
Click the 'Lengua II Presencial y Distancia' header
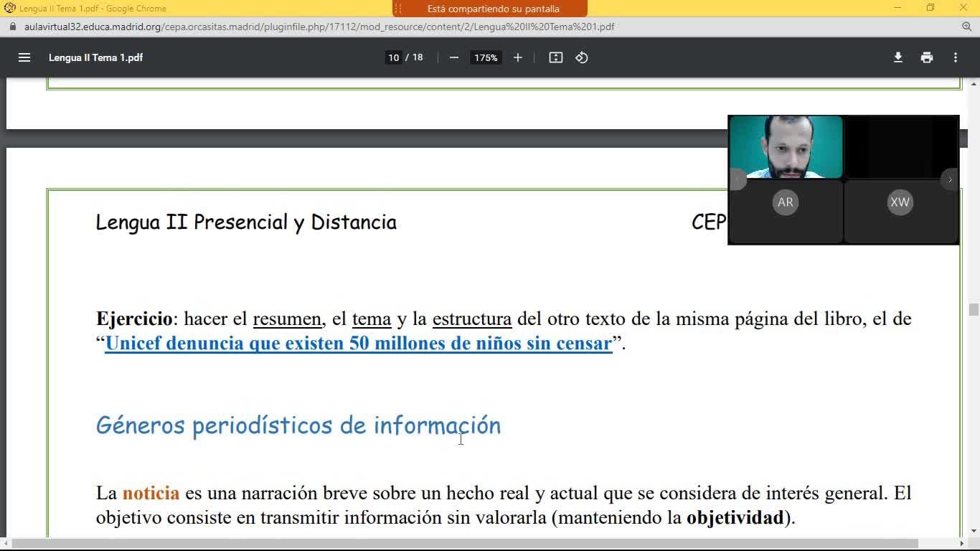[246, 222]
